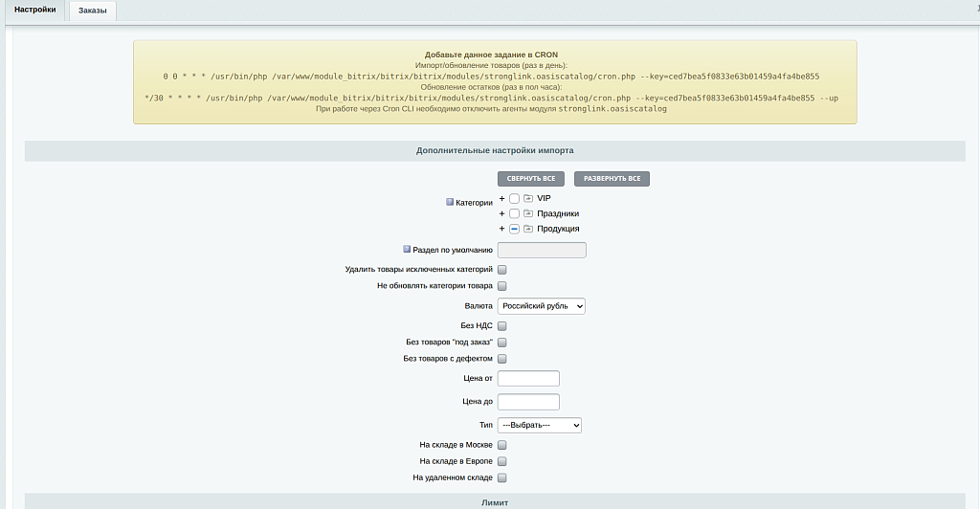Toggle the Продукция category checkbox
980x509 pixels.
tap(514, 229)
